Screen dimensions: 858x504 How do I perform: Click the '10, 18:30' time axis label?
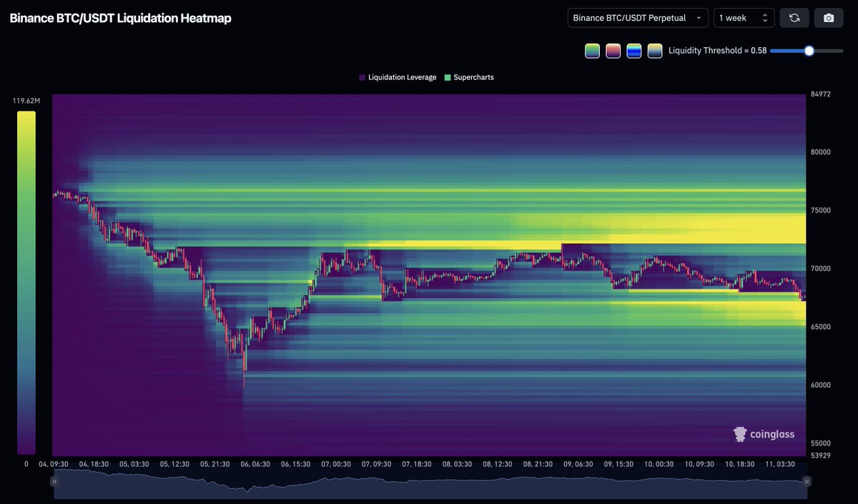pyautogui.click(x=739, y=464)
